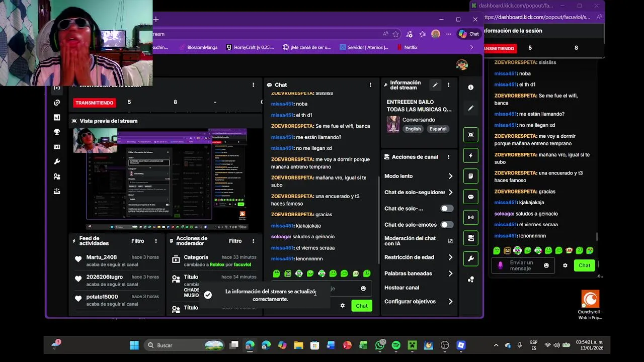Click the Netflix bookmark
Viewport: 644px width, 362px height.
click(x=407, y=47)
